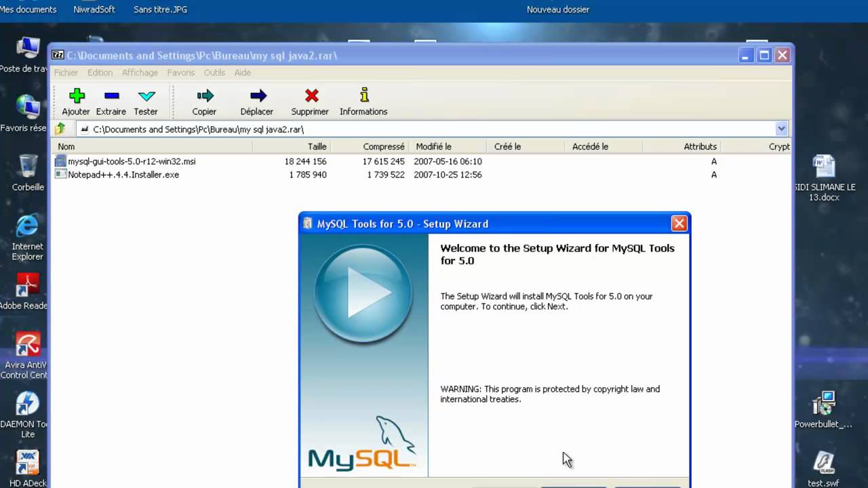Click compressed value 1 739 522
868x488 pixels.
point(386,174)
